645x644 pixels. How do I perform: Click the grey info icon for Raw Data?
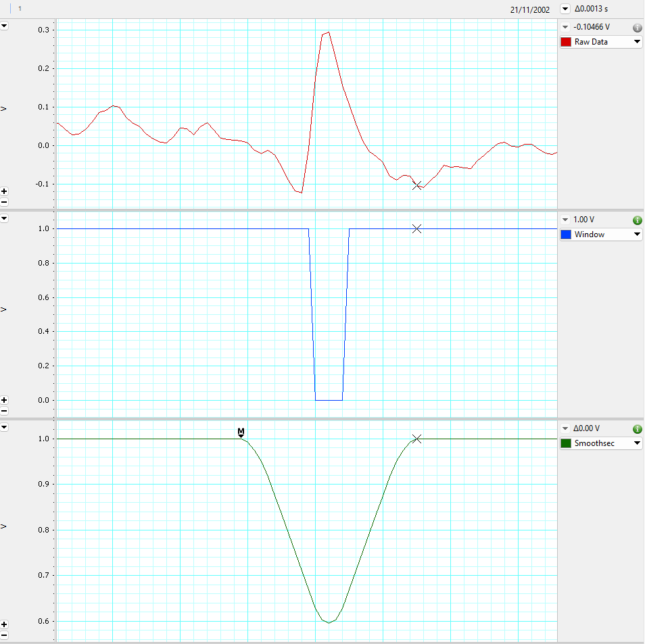(x=637, y=28)
